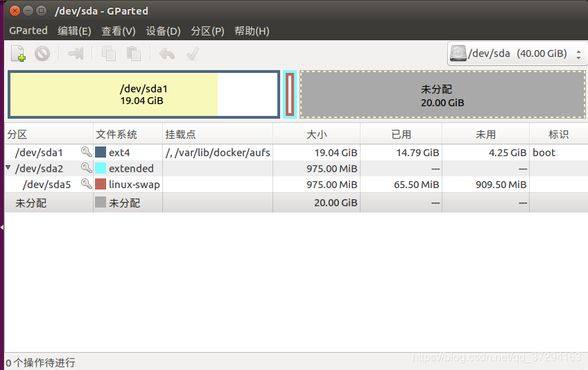The width and height of the screenshot is (588, 370).
Task: Click the 挂载点 column header
Action: (x=218, y=134)
